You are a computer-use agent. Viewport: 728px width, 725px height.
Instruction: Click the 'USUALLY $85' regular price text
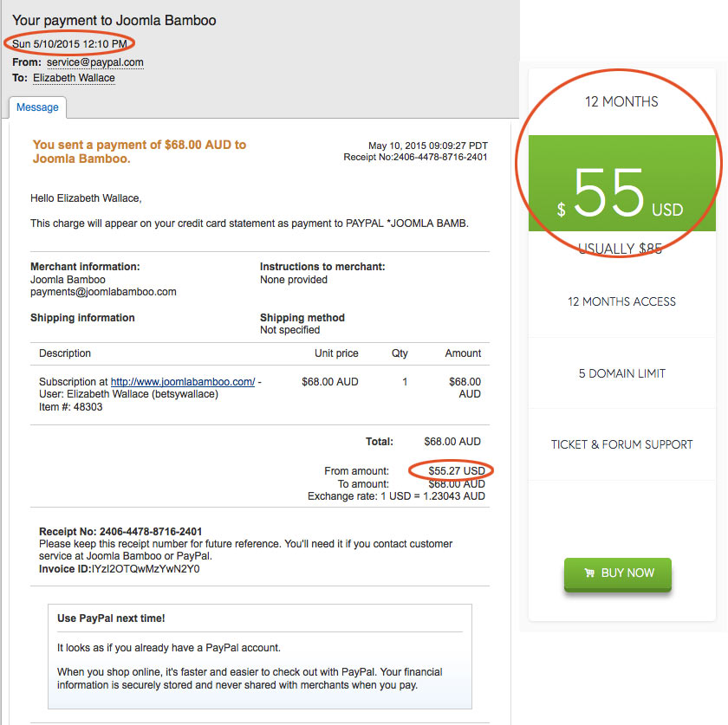coord(621,249)
